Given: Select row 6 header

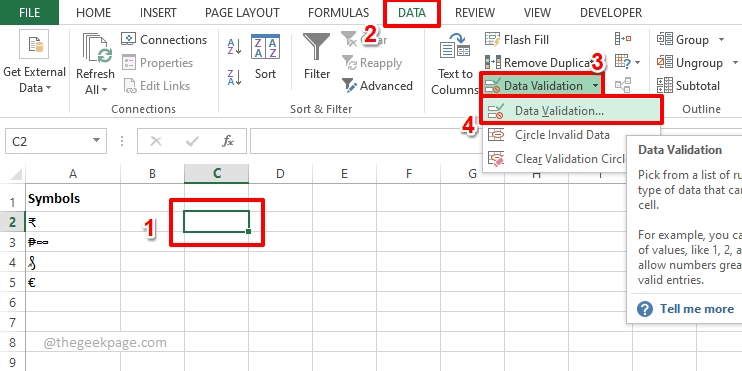Looking at the screenshot, I should point(13,302).
